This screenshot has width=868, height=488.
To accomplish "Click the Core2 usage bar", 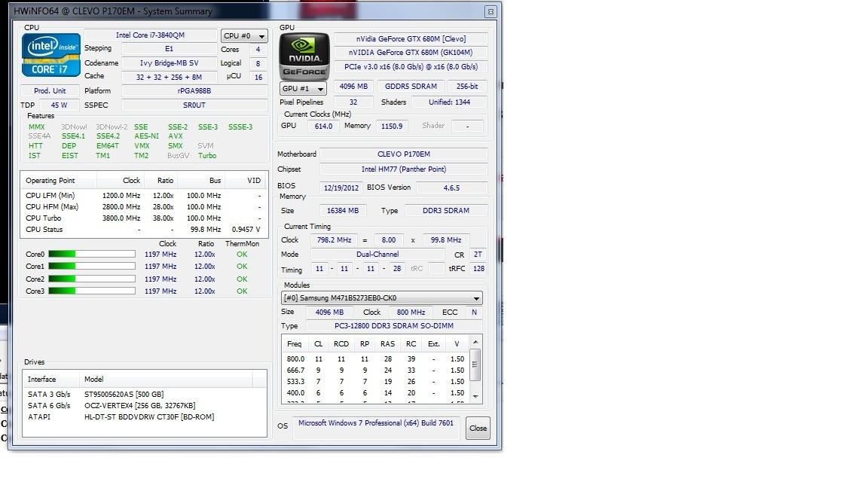I will pyautogui.click(x=92, y=279).
